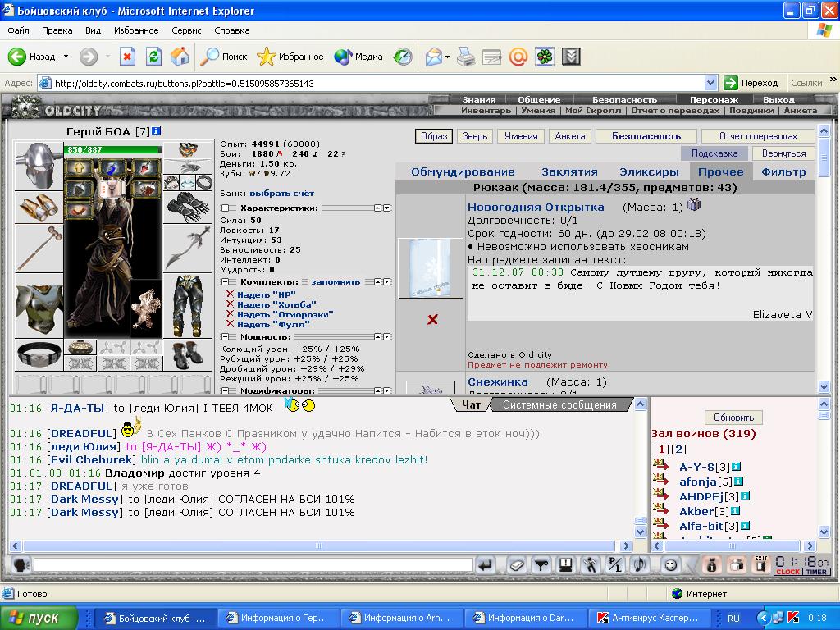The height and width of the screenshot is (630, 840).
Task: Expand the Ссылки links chevron
Action: click(833, 80)
